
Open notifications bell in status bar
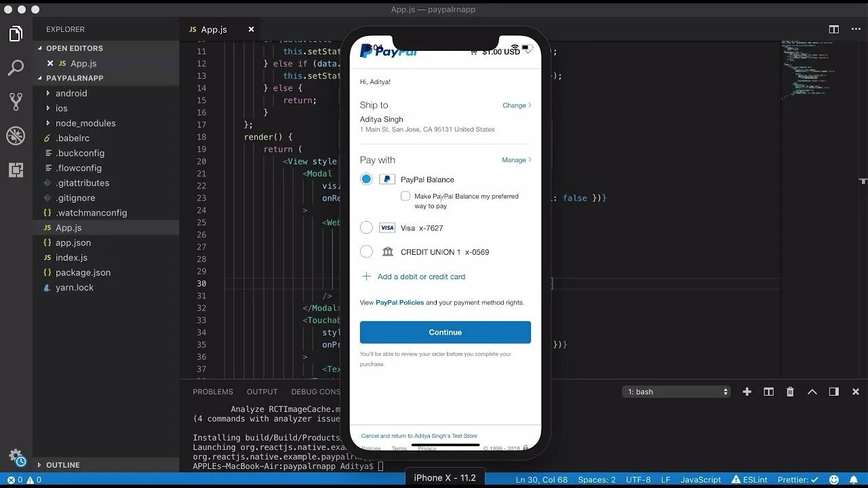[853, 479]
